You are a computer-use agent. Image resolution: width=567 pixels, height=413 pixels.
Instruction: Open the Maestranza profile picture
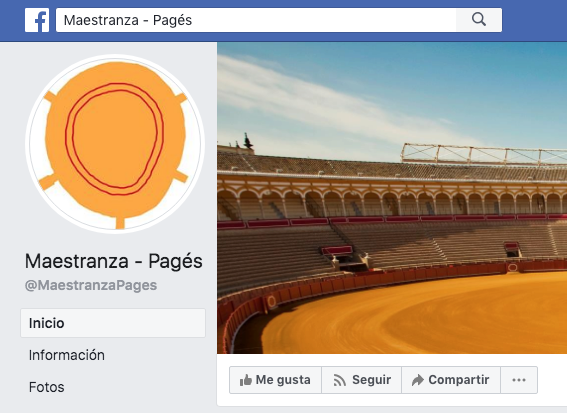[115, 144]
